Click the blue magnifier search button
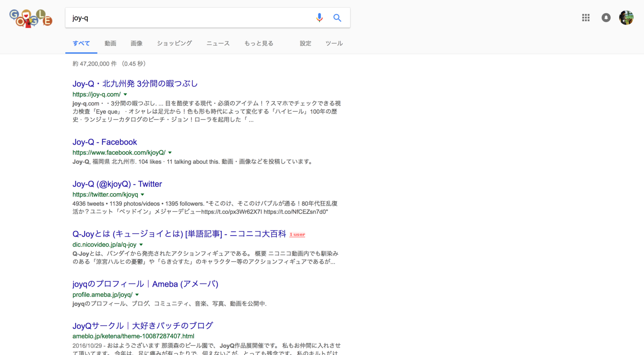Viewport: 644px width, 355px height. (x=337, y=18)
